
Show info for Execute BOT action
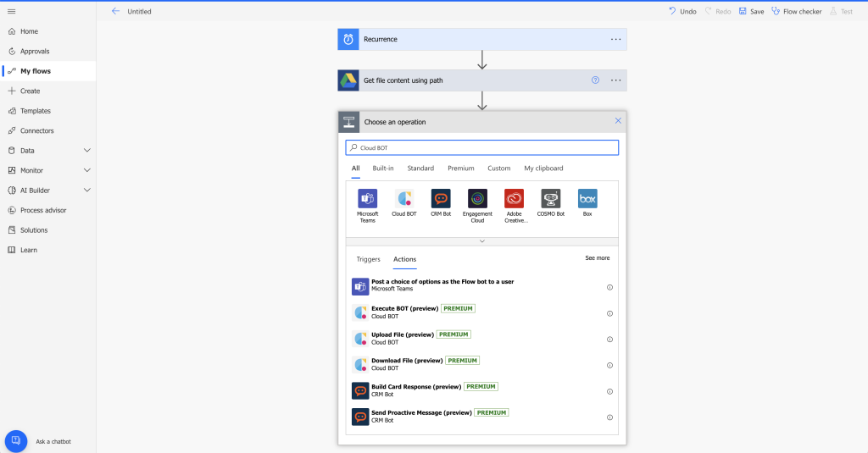click(609, 313)
